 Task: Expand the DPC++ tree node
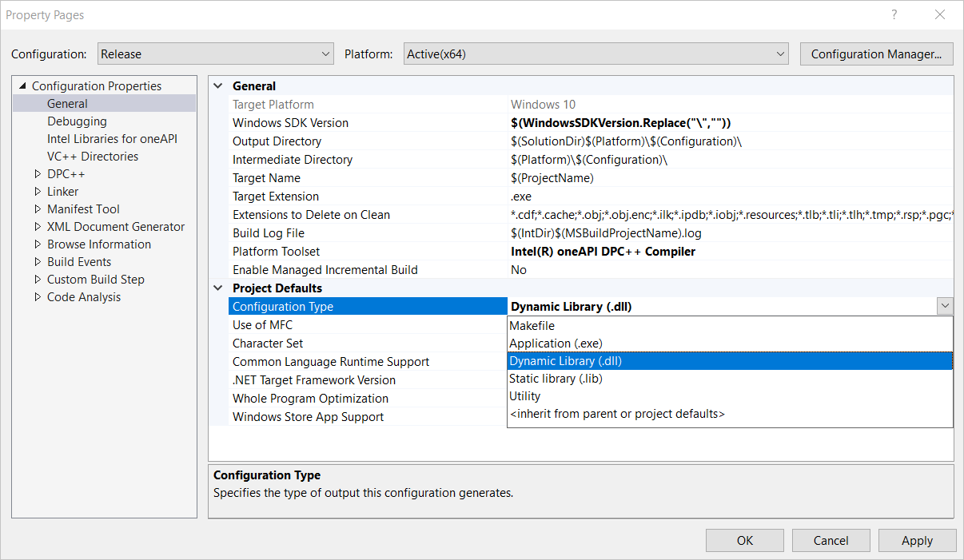pyautogui.click(x=37, y=173)
